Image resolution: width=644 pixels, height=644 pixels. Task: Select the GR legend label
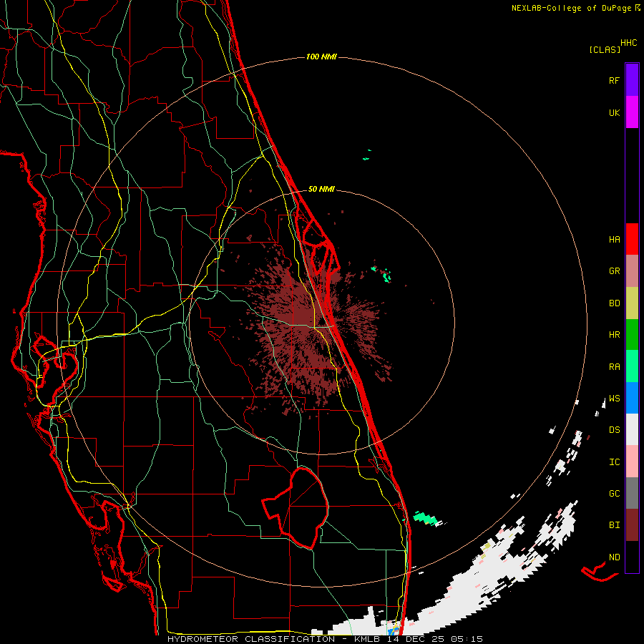[x=614, y=271]
